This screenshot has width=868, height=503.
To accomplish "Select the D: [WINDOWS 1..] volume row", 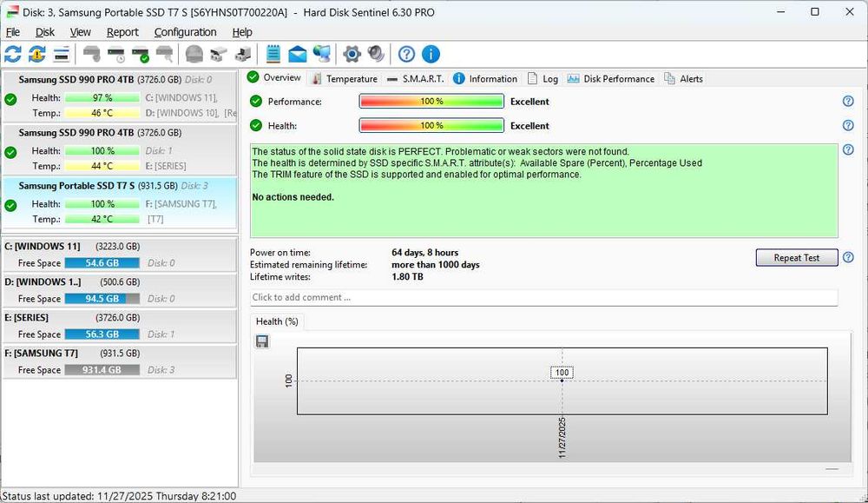I will pyautogui.click(x=120, y=290).
